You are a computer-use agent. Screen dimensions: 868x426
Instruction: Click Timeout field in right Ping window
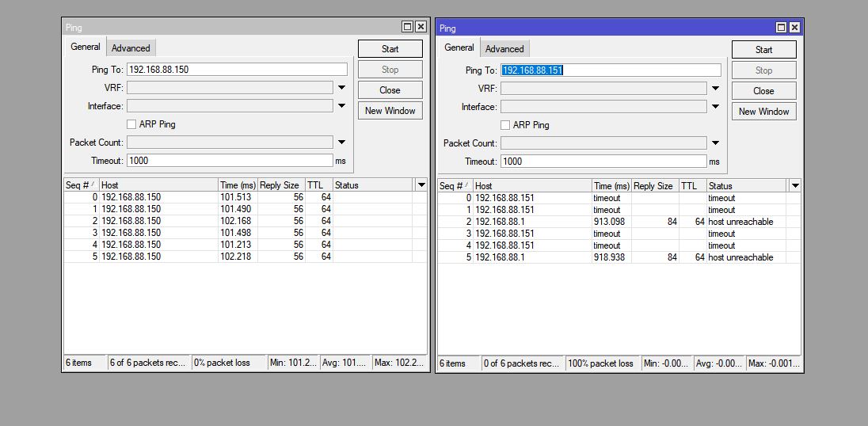coord(603,162)
